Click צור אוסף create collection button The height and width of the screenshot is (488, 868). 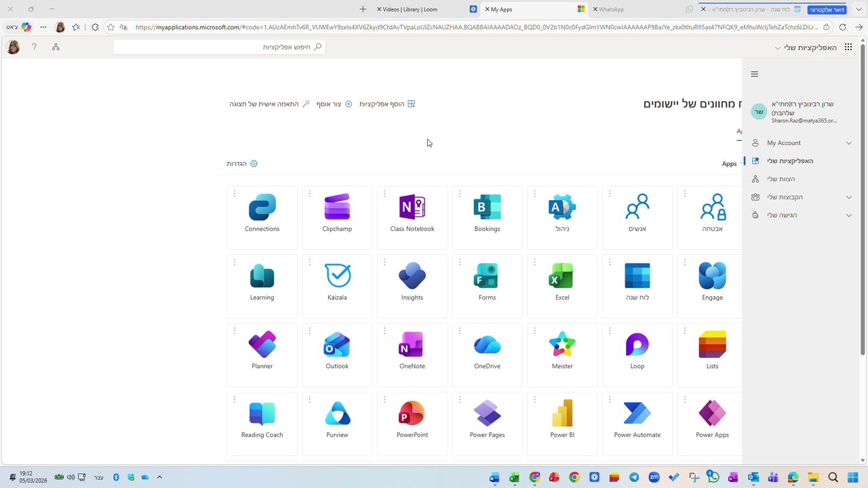point(334,104)
